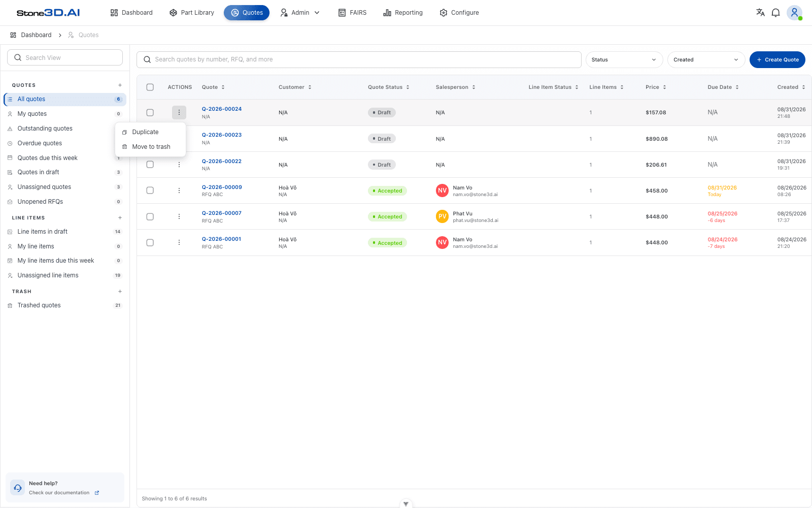Expand the Admin menu
This screenshot has height=508, width=812.
coord(300,13)
